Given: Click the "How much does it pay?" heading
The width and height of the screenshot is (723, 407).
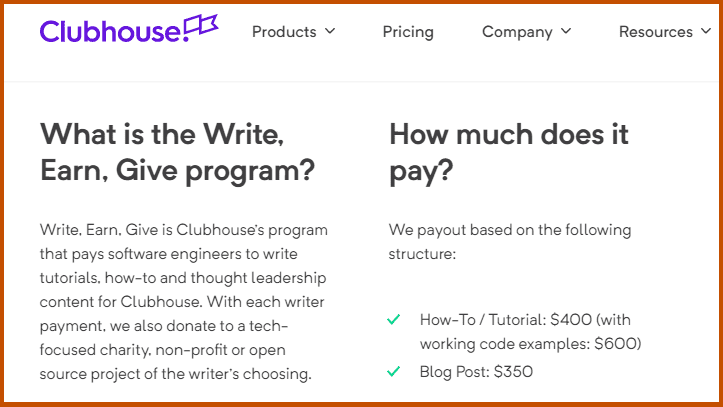Looking at the screenshot, I should coord(509,153).
